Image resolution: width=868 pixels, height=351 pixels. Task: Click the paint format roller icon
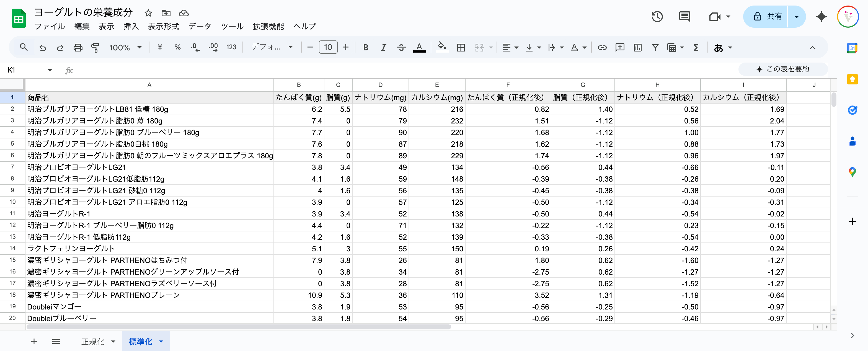coord(95,48)
